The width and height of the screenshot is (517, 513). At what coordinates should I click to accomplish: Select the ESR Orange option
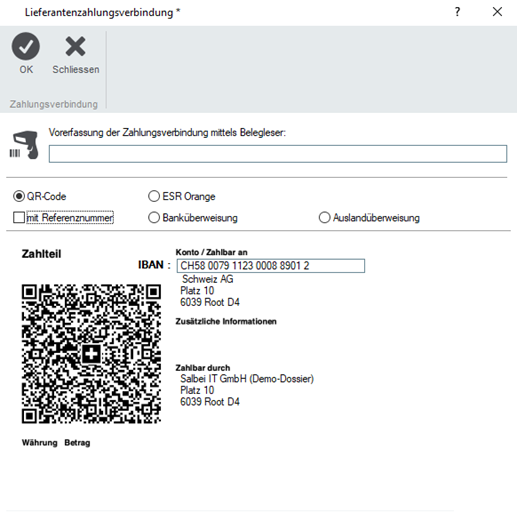(154, 196)
